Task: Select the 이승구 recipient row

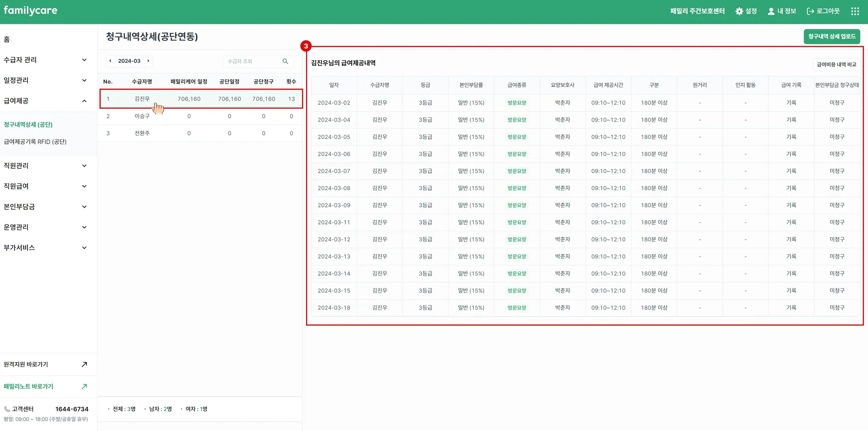Action: (x=142, y=116)
